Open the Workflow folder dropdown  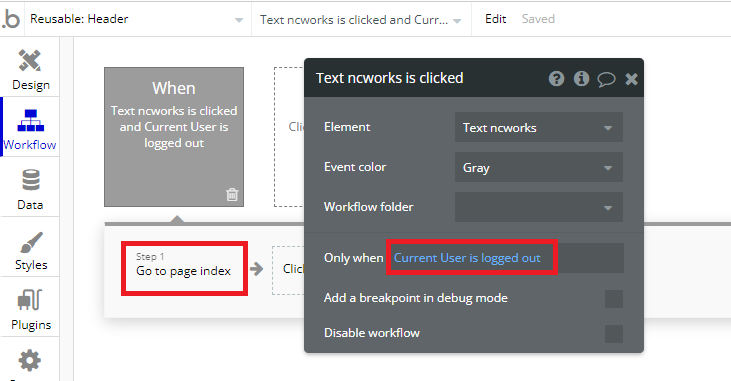538,207
